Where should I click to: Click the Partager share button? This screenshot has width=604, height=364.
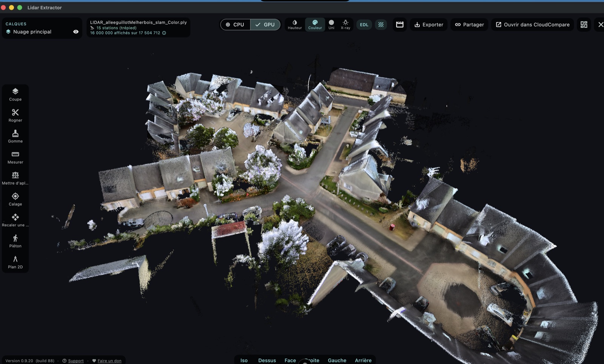(469, 25)
